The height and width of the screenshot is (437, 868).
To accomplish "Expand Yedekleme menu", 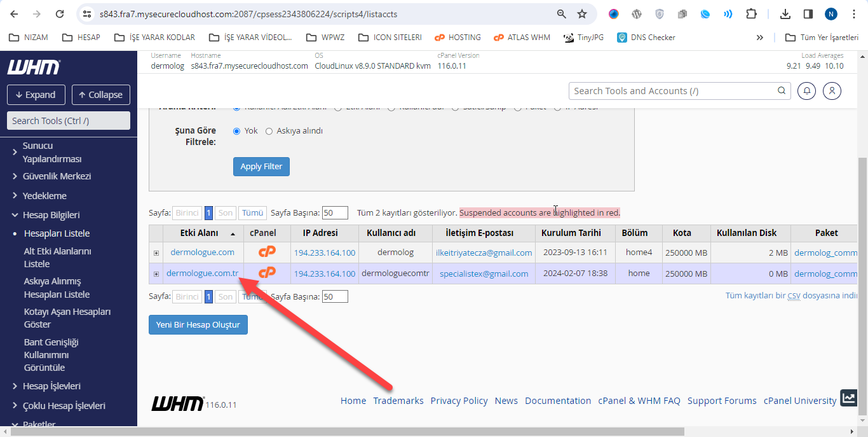I will [39, 196].
